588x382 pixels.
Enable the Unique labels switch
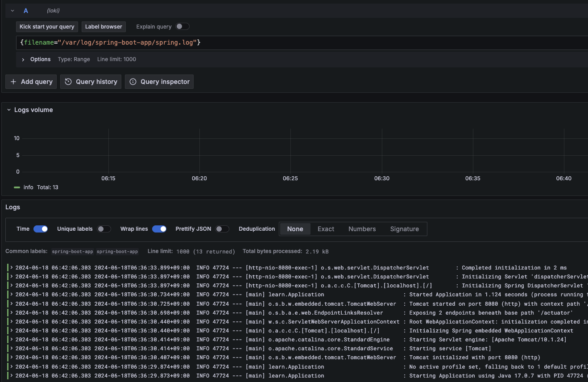104,229
